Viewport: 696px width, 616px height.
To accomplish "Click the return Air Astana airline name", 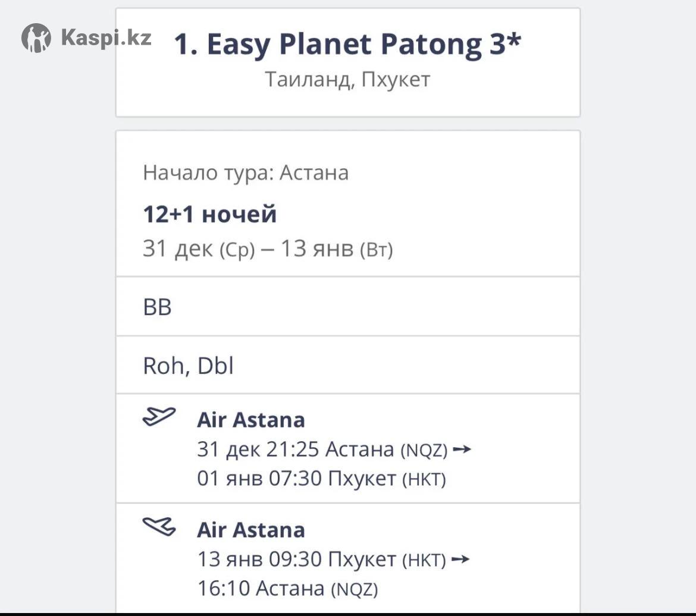I will (x=250, y=530).
